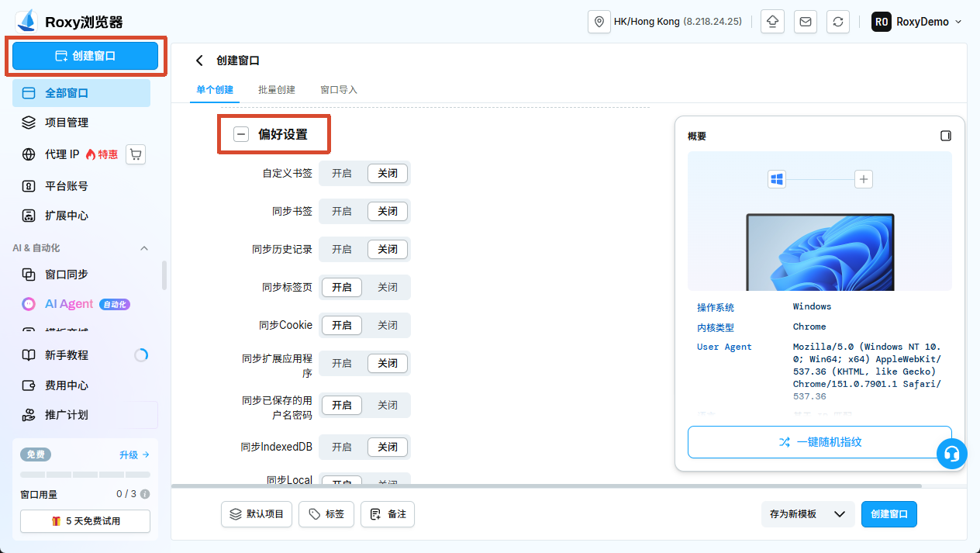This screenshot has height=553, width=980.
Task: Set 同步扩展应用程序 to 开启
Action: coord(342,363)
